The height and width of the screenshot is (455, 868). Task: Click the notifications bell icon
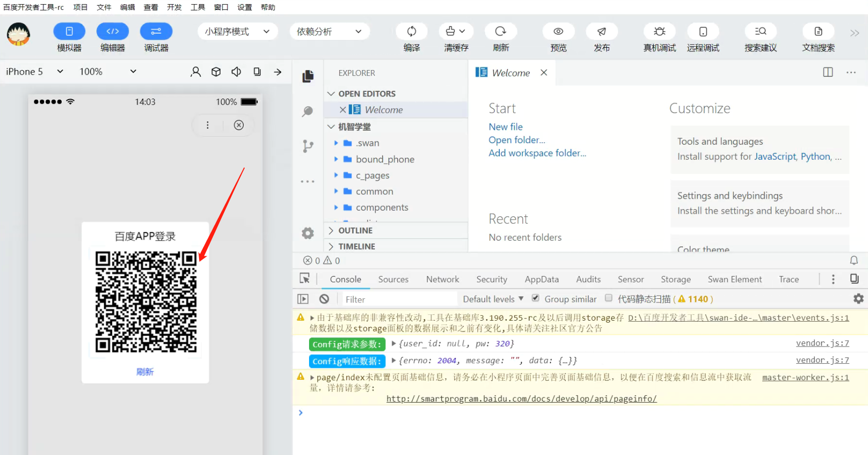(x=854, y=260)
